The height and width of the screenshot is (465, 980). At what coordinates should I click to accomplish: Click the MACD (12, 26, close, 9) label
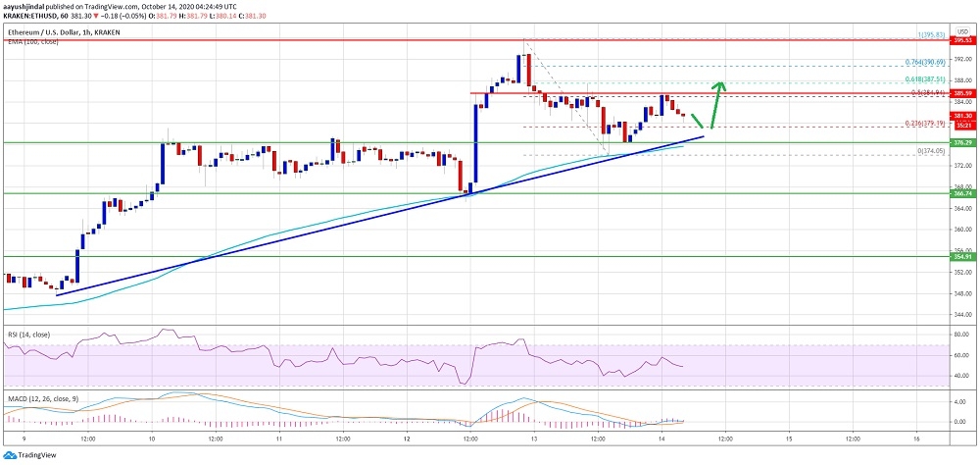(41, 398)
